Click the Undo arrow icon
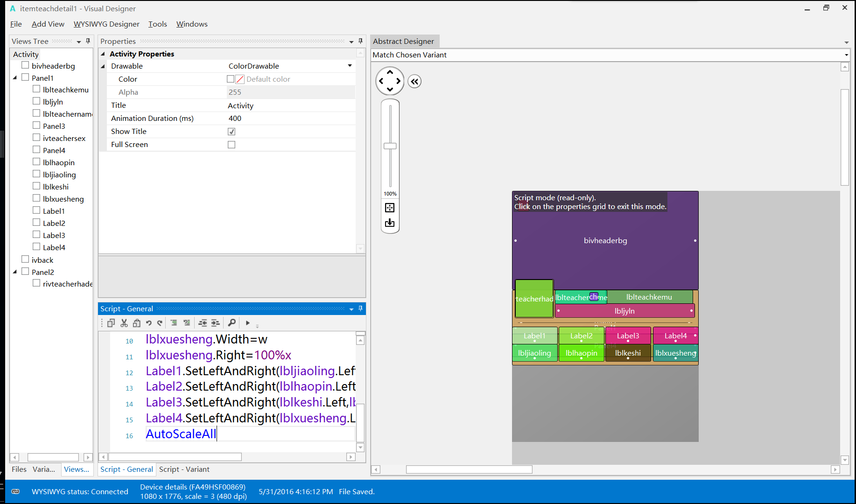The image size is (856, 504). click(x=148, y=322)
